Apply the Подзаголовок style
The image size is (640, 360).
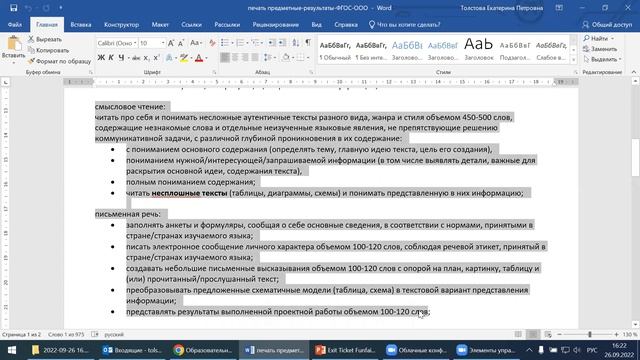tap(515, 50)
